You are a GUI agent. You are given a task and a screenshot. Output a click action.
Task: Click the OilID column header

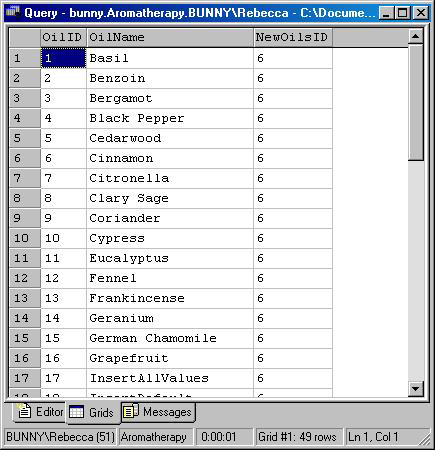click(x=63, y=37)
